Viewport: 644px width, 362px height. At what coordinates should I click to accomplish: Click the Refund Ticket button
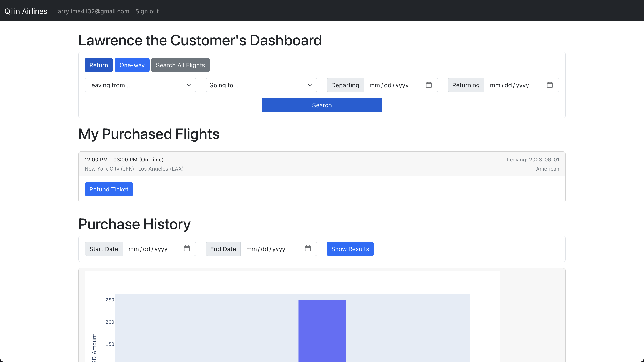click(x=109, y=189)
